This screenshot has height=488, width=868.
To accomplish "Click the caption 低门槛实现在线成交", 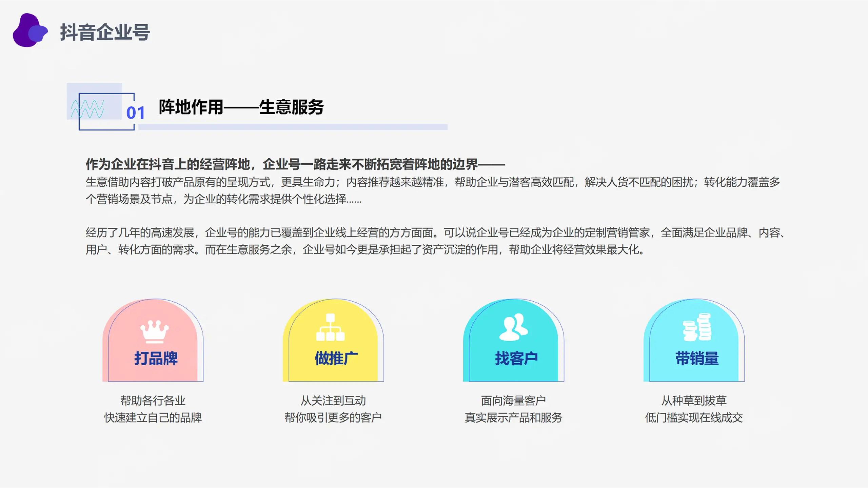I will coord(694,418).
